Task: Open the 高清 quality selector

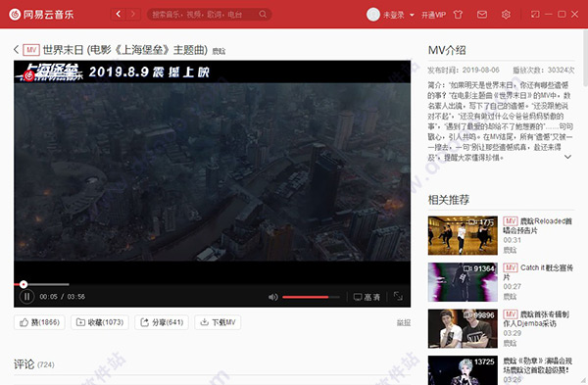Action: coord(367,297)
